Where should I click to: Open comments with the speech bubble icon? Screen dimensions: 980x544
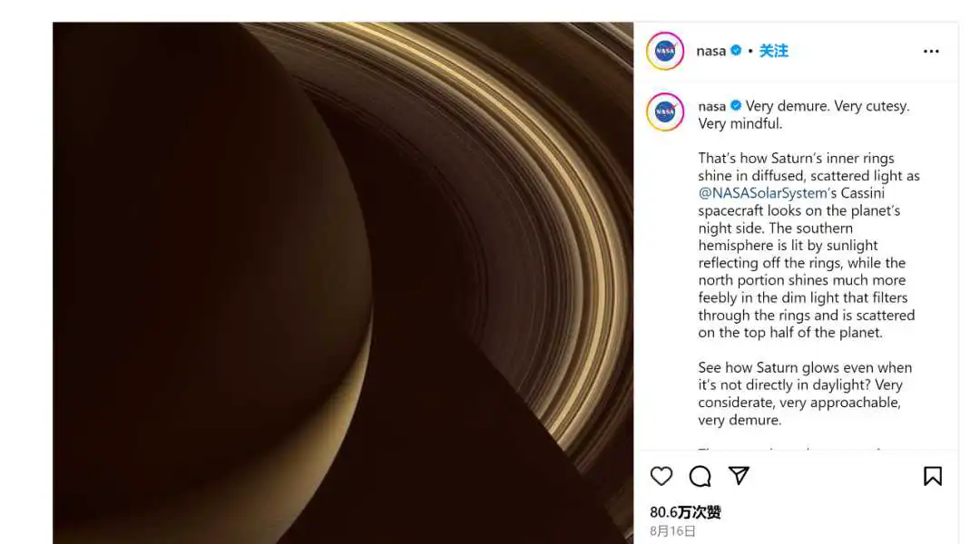[x=700, y=477]
